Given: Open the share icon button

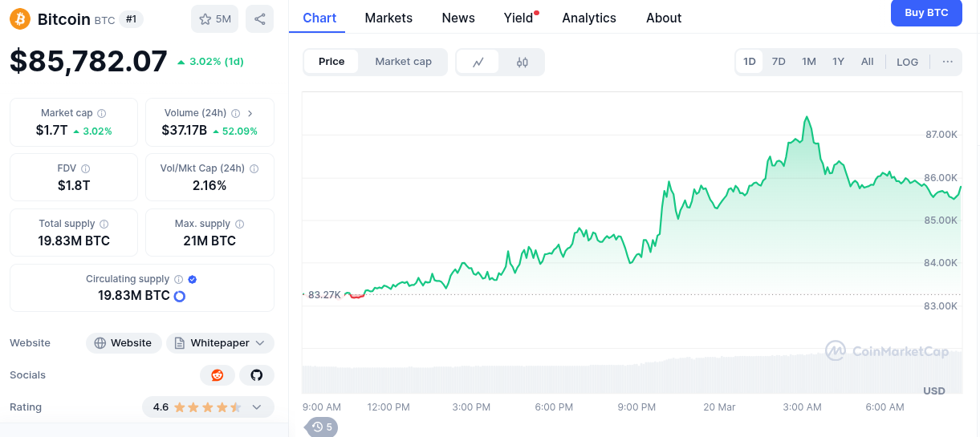Looking at the screenshot, I should [259, 18].
